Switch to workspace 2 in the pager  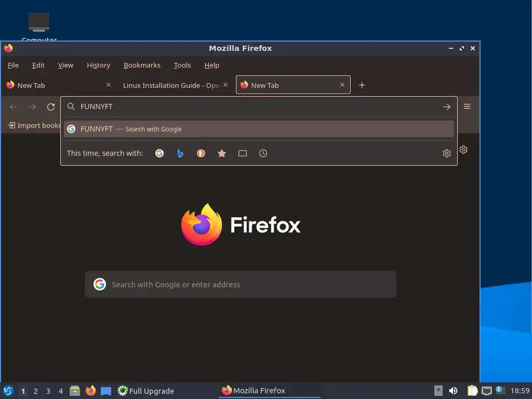(36, 391)
